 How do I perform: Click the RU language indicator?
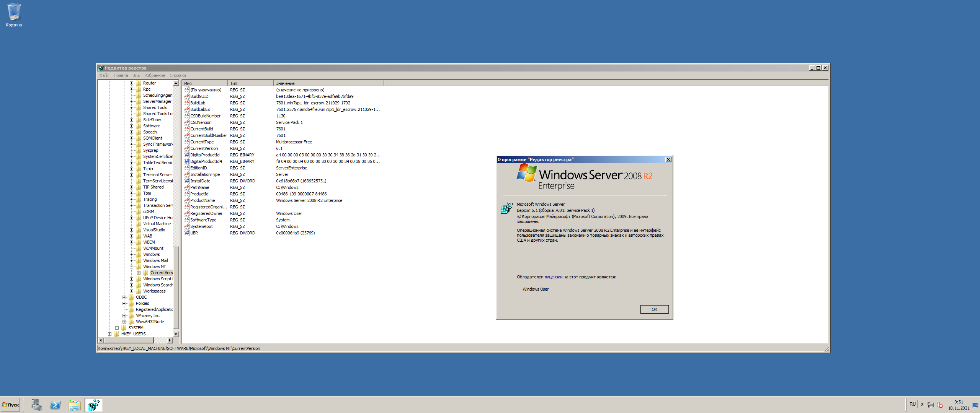913,404
